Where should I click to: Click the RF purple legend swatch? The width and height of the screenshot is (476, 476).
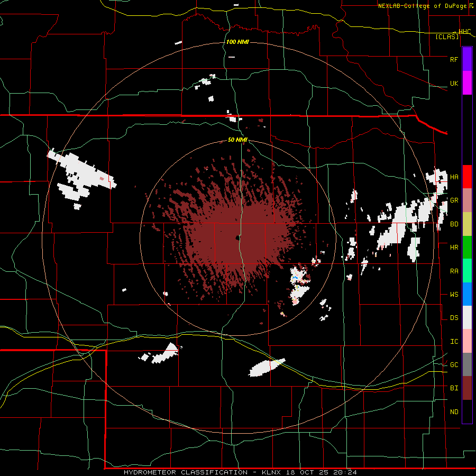pyautogui.click(x=467, y=59)
